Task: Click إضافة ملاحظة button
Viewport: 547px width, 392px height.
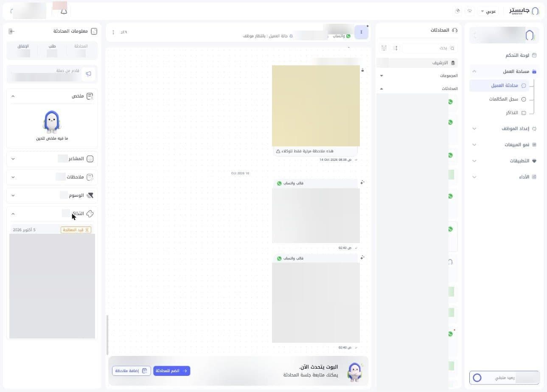Action: tap(131, 371)
